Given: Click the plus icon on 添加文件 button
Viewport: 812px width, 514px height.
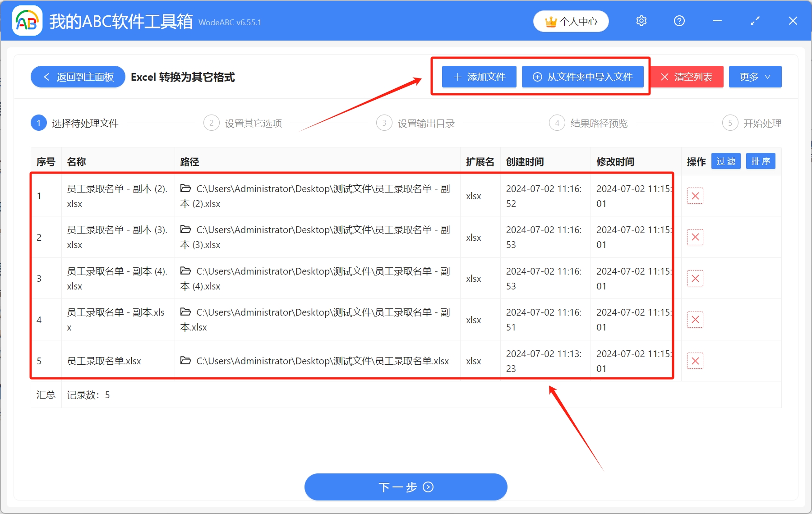Looking at the screenshot, I should click(457, 77).
